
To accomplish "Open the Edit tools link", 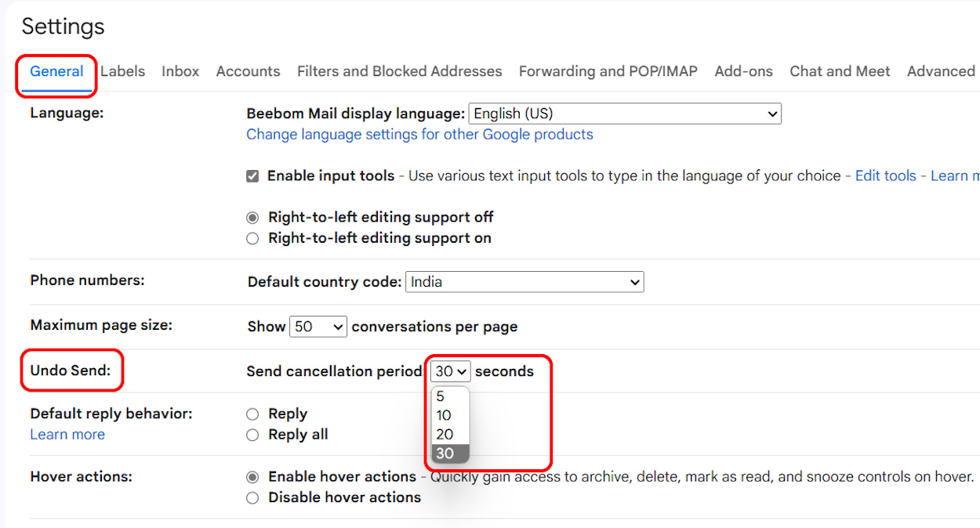I will click(x=885, y=175).
